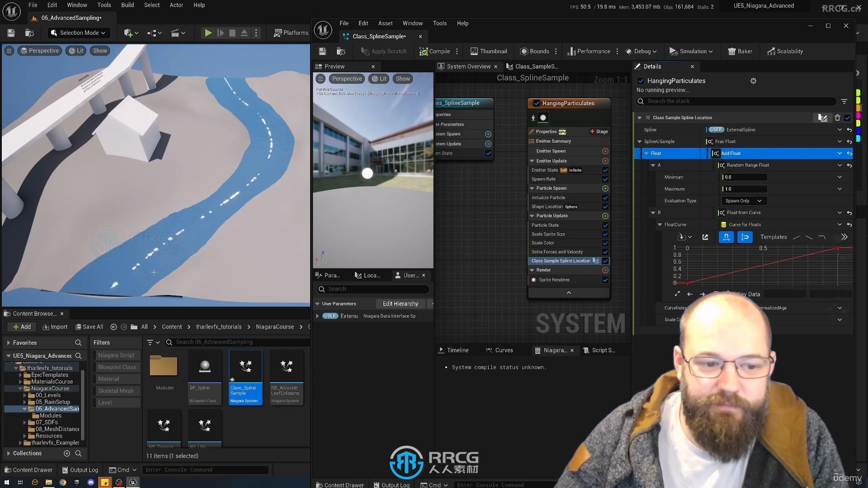The width and height of the screenshot is (868, 488).
Task: Click the Thumbnail toolbar button
Action: click(x=489, y=51)
